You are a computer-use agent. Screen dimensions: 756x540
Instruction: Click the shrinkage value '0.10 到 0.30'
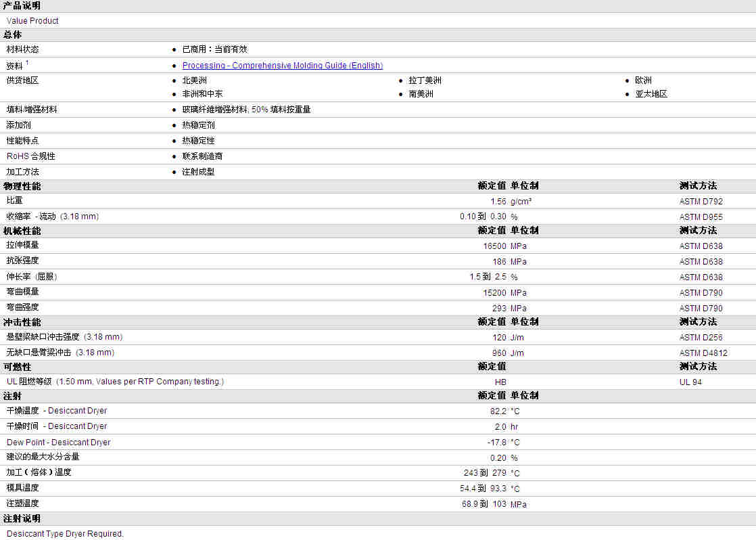tap(483, 217)
